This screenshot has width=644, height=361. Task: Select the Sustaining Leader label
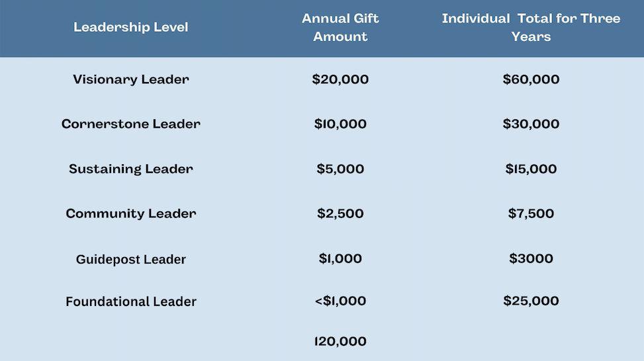pyautogui.click(x=131, y=169)
